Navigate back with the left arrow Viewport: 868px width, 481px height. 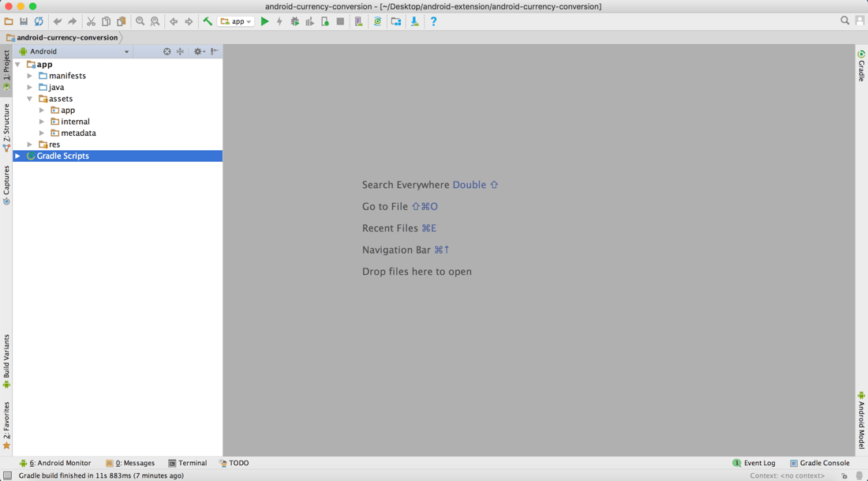point(174,21)
